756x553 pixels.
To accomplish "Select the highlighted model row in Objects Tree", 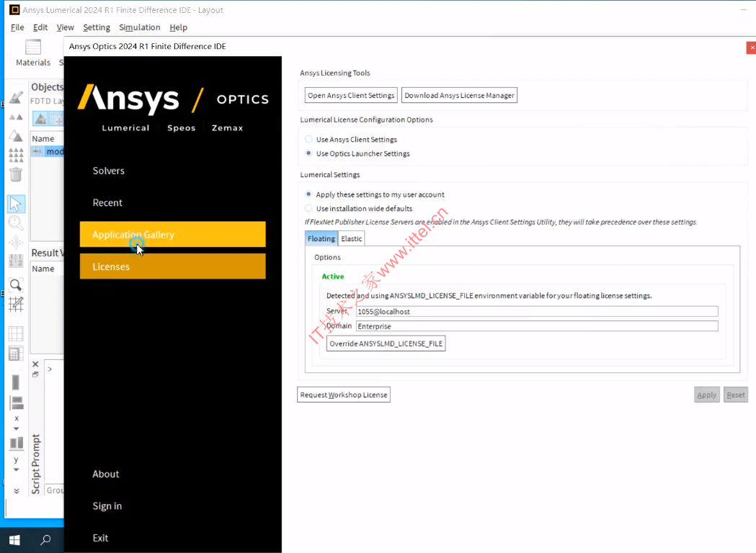I will tap(48, 151).
